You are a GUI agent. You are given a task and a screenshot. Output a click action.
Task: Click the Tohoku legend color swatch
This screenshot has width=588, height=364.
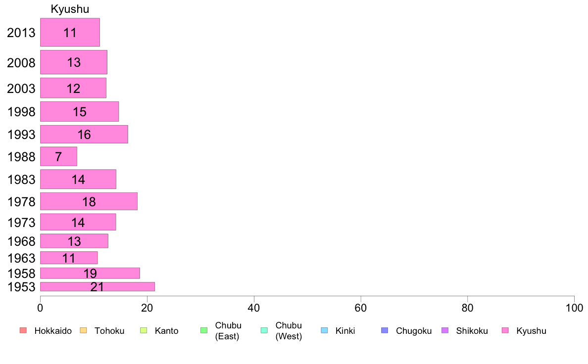[x=83, y=330]
